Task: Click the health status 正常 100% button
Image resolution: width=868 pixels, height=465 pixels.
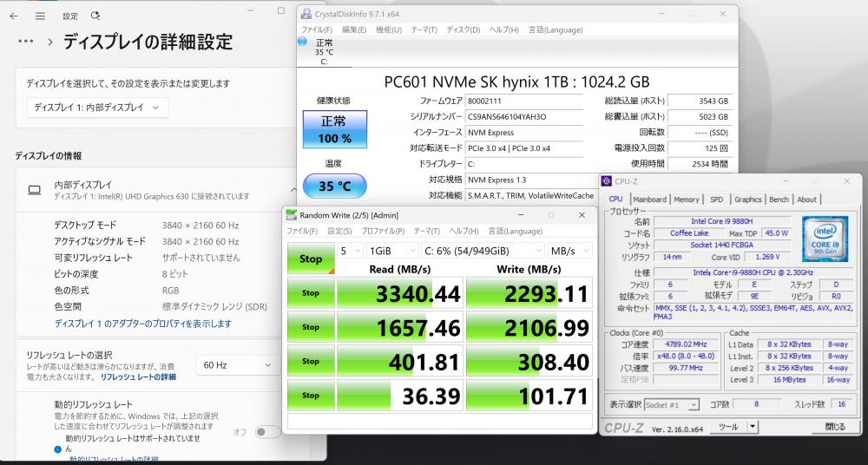Action: coord(335,129)
